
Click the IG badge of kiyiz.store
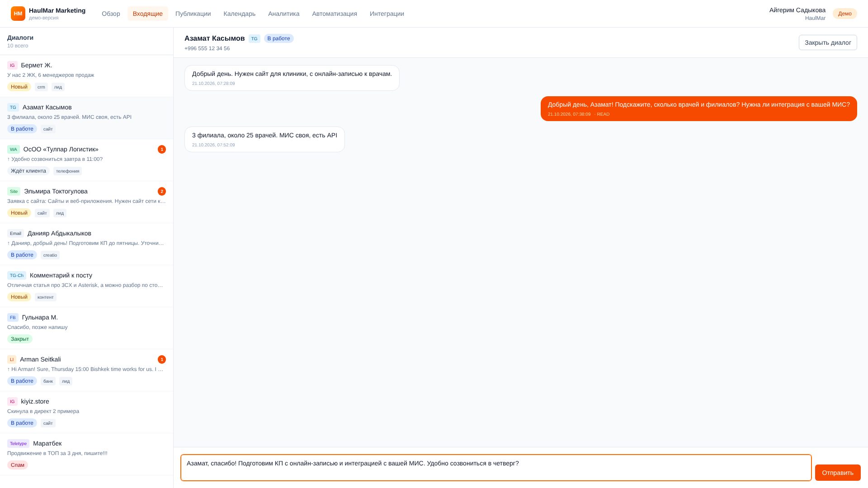[x=12, y=402]
